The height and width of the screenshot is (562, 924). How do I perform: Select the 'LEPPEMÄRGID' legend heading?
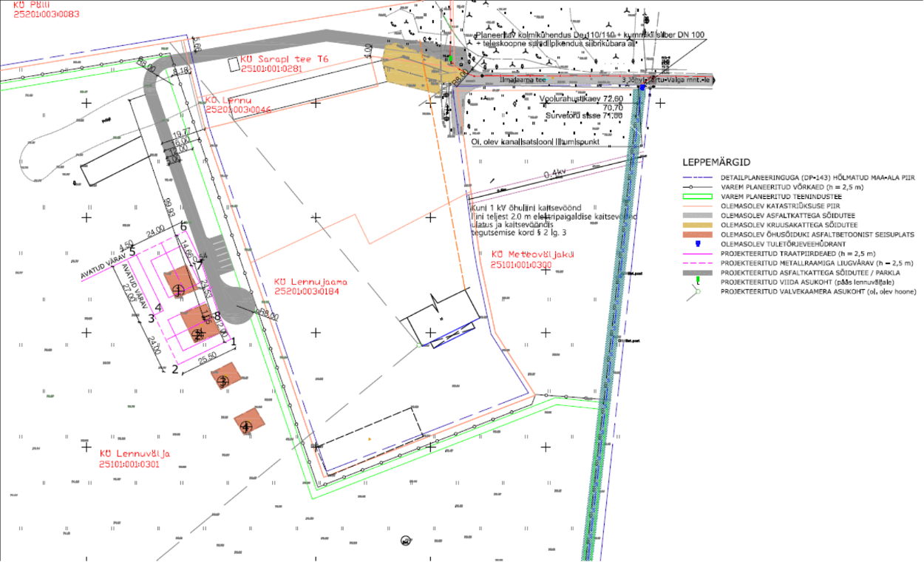click(717, 163)
